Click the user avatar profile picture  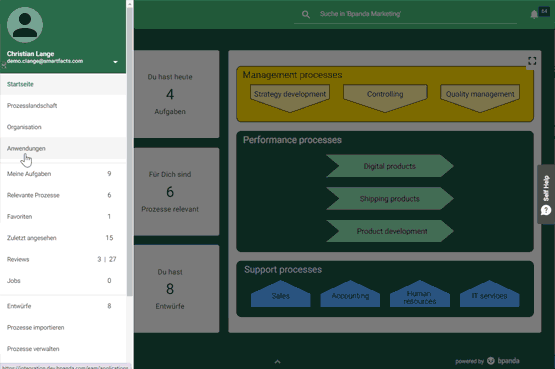25,25
